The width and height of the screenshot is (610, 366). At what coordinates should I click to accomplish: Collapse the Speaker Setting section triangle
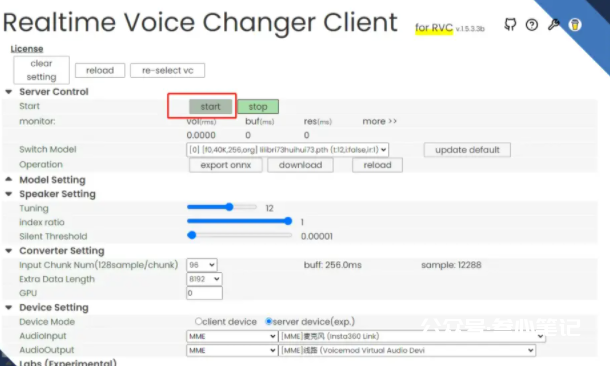(9, 194)
